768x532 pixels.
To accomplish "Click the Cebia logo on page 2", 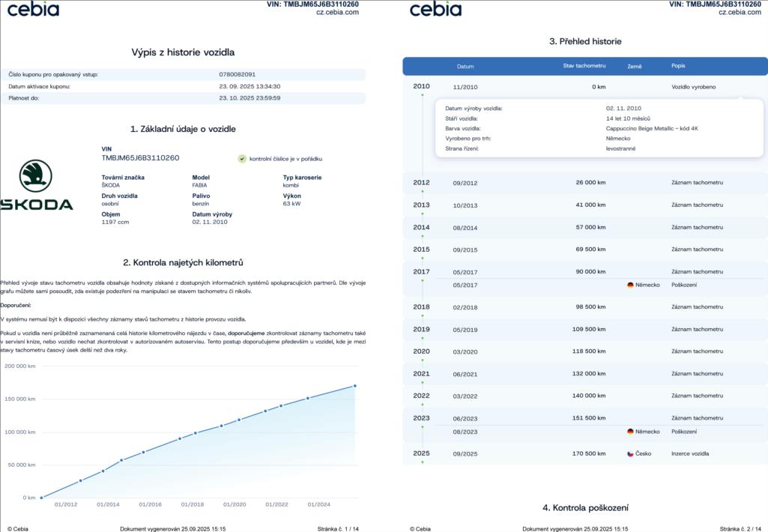I will point(435,8).
